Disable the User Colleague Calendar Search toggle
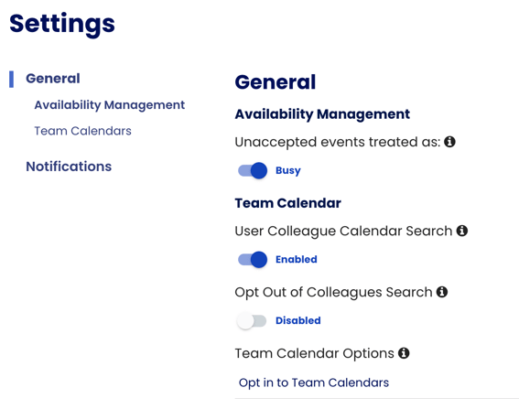The height and width of the screenshot is (420, 519). click(x=253, y=260)
